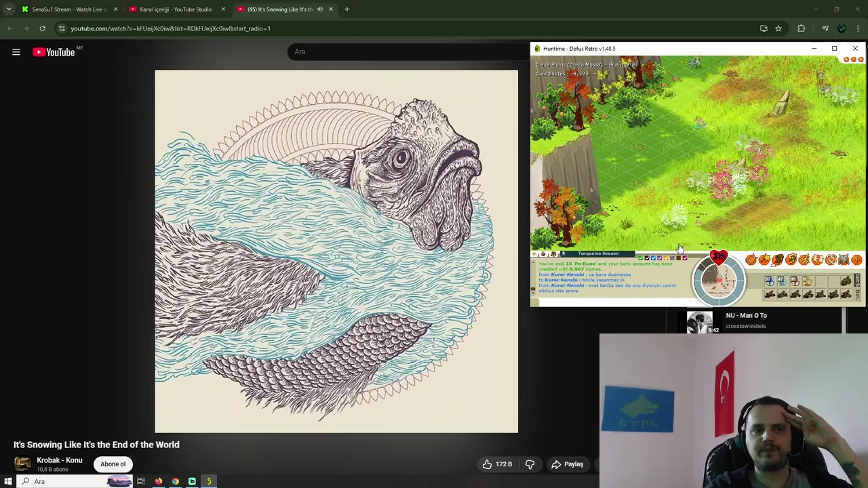
Task: Toggle the brown chat filter checkbox
Action: [x=679, y=258]
